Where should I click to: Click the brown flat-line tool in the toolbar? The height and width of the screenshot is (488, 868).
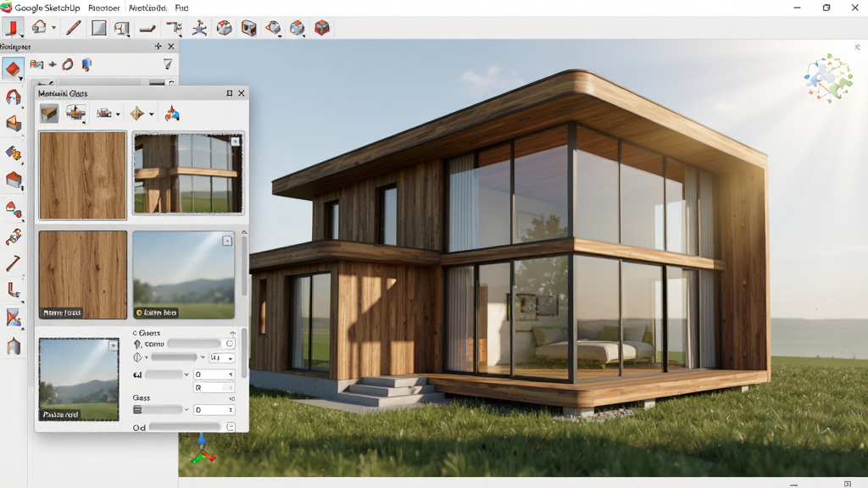click(x=147, y=29)
